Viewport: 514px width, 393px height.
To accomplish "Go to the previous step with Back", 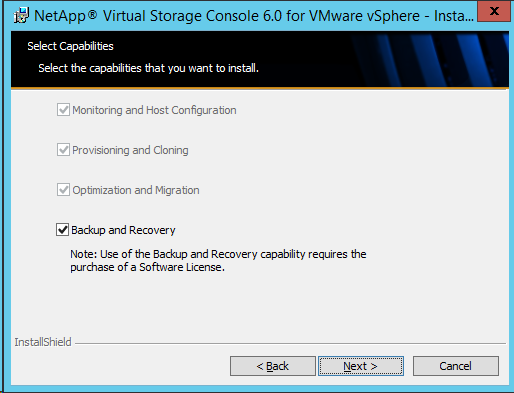I will tap(273, 366).
